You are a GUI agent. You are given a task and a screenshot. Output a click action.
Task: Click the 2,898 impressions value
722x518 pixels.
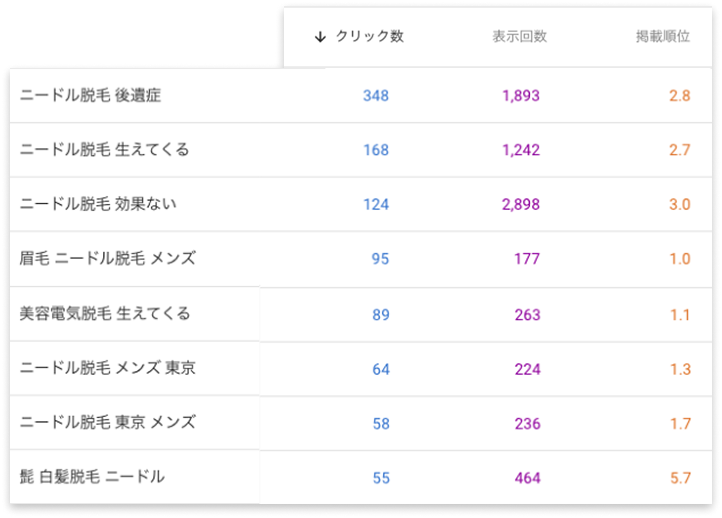point(521,204)
